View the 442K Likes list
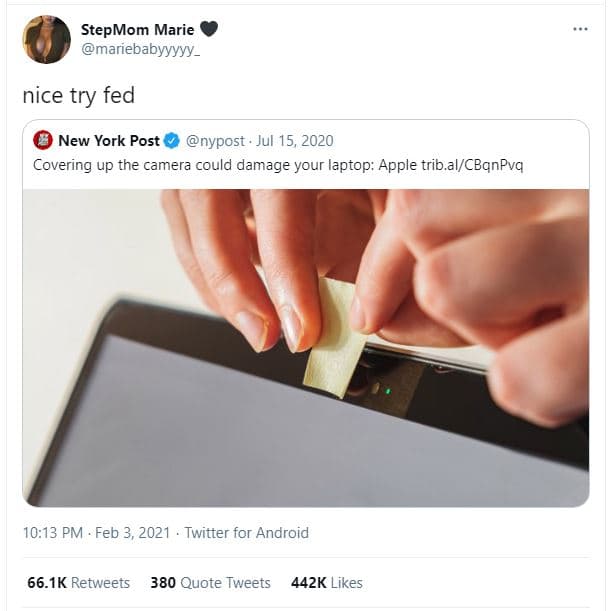The image size is (615, 611). pyautogui.click(x=326, y=582)
